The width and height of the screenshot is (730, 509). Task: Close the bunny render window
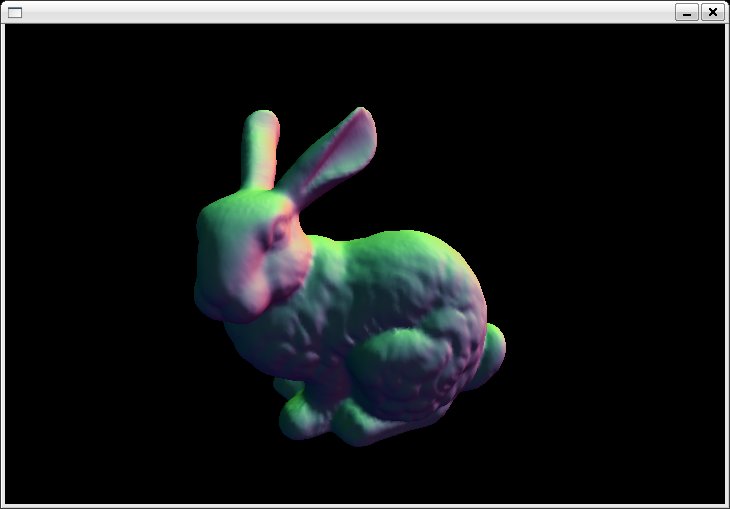(713, 13)
